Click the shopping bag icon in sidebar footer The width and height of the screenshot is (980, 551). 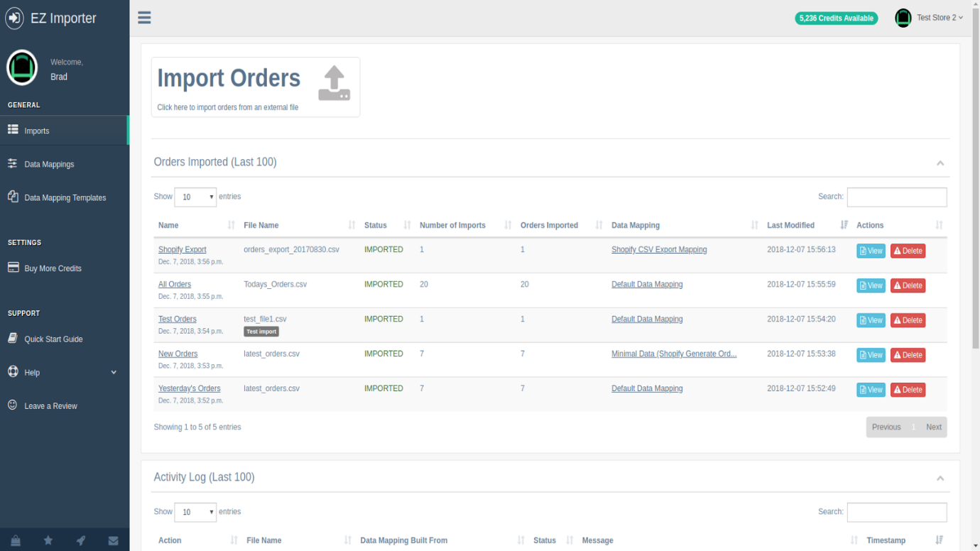pyautogui.click(x=16, y=540)
